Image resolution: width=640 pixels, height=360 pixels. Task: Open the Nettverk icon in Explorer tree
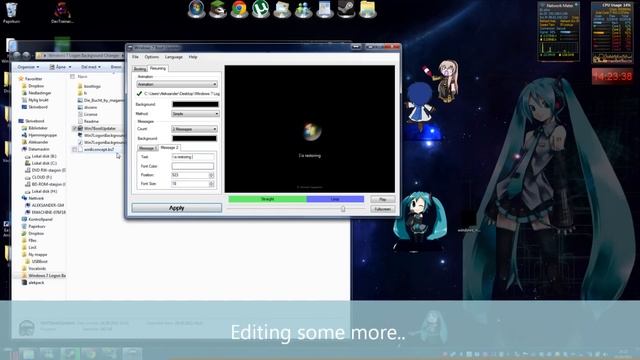pos(24,198)
